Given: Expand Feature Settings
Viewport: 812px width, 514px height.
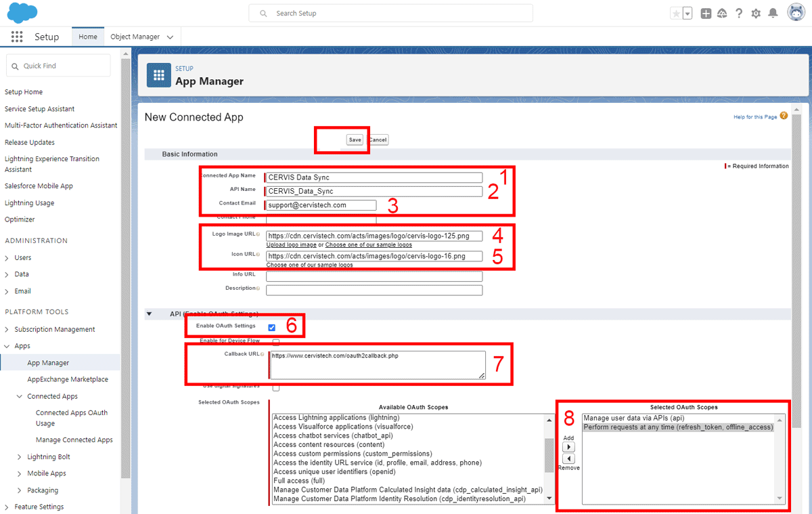Looking at the screenshot, I should 7,507.
